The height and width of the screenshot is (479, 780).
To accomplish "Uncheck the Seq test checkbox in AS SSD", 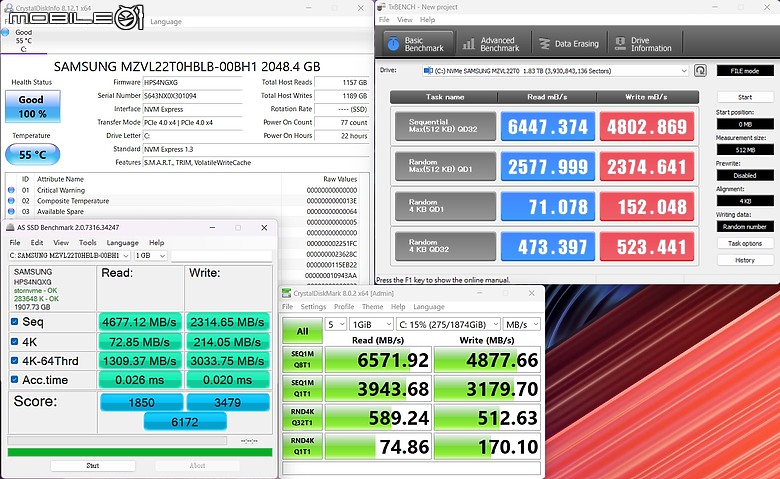I will pos(14,321).
